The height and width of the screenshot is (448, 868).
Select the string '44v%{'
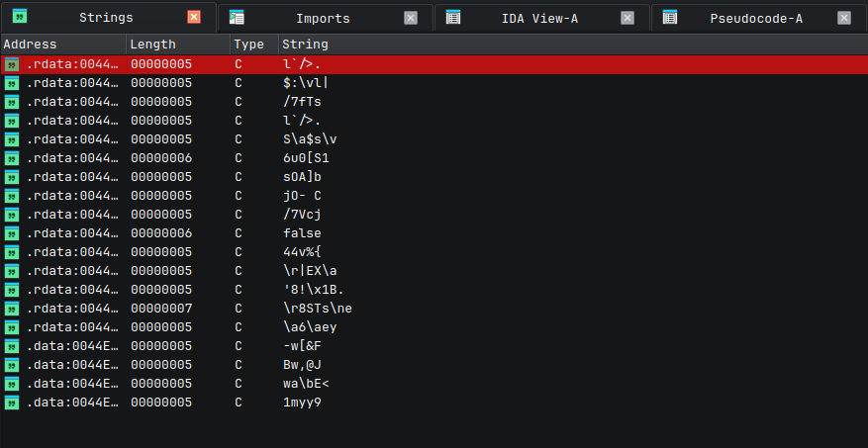pyautogui.click(x=302, y=253)
